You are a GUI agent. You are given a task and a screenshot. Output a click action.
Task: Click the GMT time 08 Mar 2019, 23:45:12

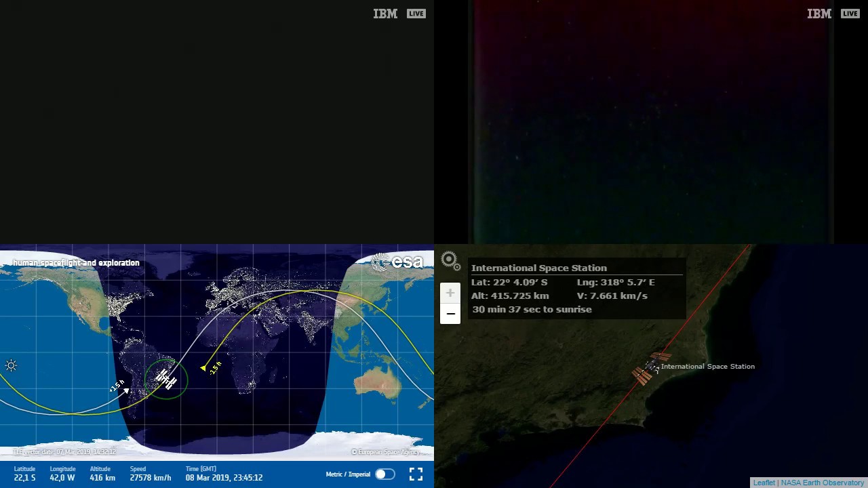point(224,478)
